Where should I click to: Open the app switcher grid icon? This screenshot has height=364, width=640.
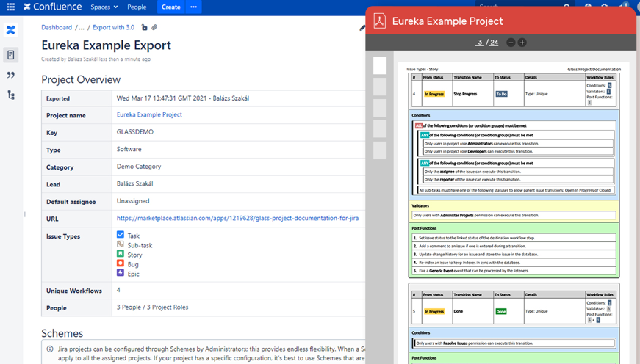[10, 7]
